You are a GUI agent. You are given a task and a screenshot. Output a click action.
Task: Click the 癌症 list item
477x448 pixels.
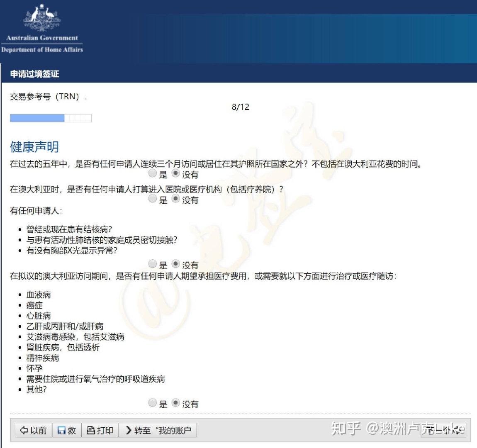pyautogui.click(x=34, y=305)
